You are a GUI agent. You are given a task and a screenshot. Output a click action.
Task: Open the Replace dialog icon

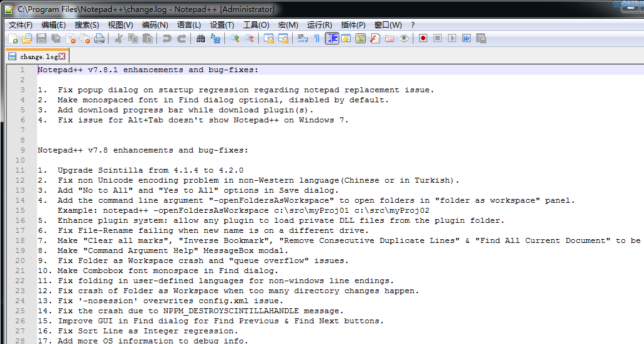pyautogui.click(x=216, y=38)
